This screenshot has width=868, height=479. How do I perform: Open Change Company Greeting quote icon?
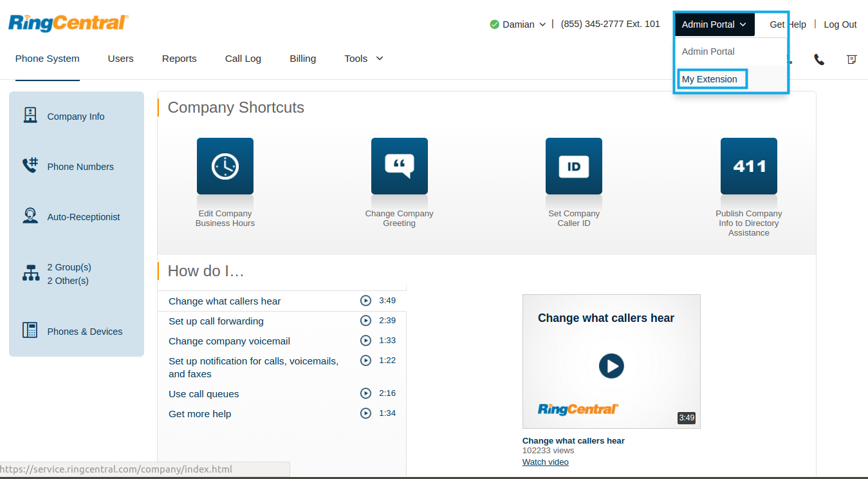[400, 166]
